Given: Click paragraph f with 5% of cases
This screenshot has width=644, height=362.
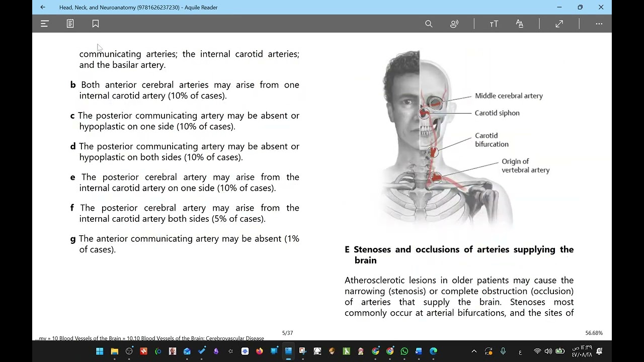Looking at the screenshot, I should (x=185, y=213).
